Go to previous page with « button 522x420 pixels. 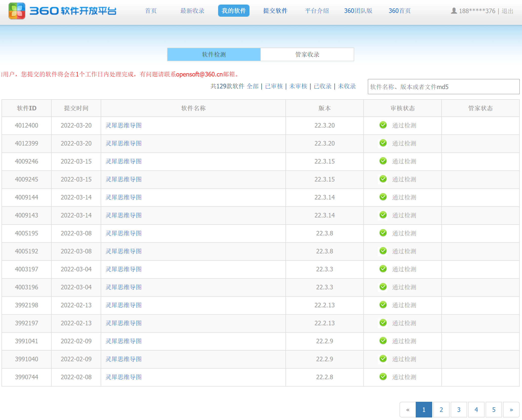pyautogui.click(x=408, y=410)
